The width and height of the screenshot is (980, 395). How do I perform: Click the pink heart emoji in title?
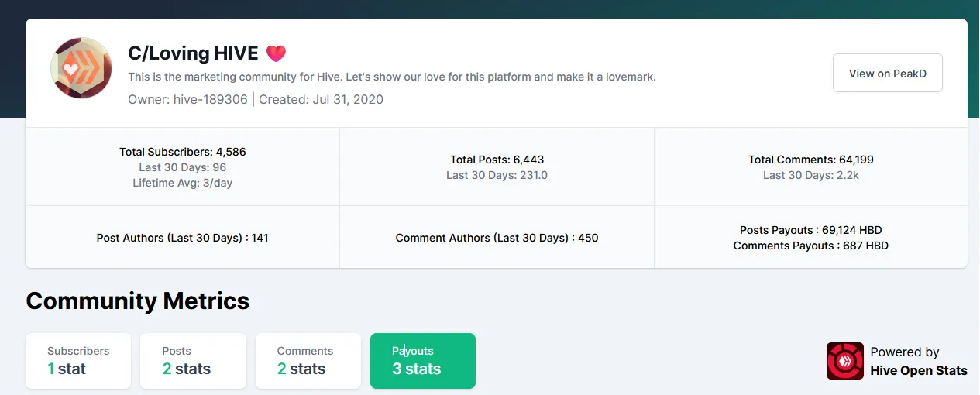pos(276,53)
